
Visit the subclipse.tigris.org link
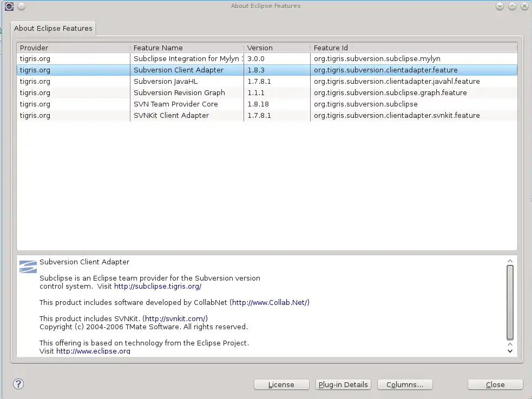click(158, 286)
